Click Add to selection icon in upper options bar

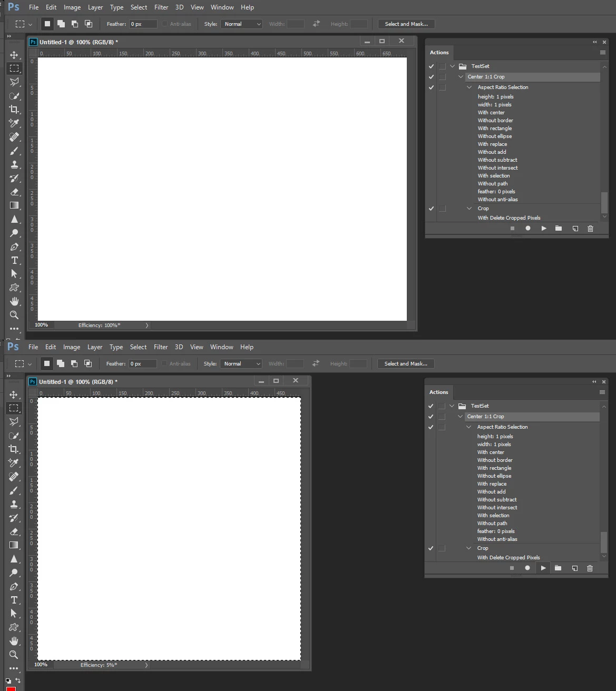click(61, 24)
